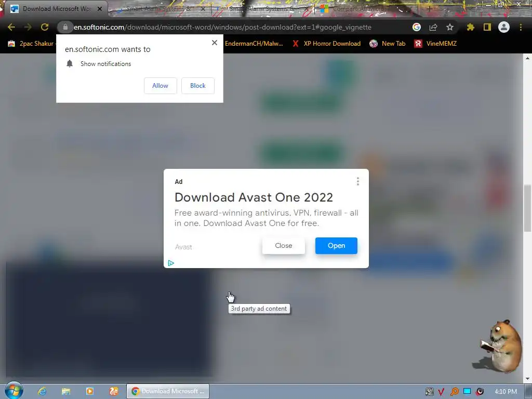Click the 'Download Avast One 2022' headline

coord(254,197)
